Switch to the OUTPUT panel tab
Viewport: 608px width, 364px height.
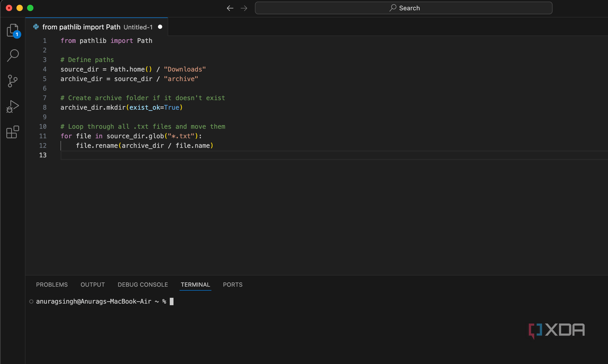click(x=92, y=285)
